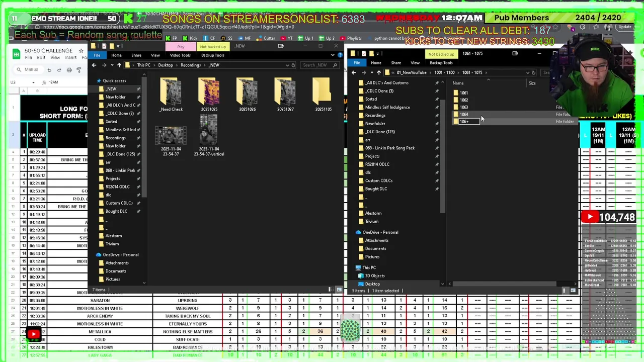Click the Search _NEW field
Viewport: 644px width, 362px height.
(319, 65)
